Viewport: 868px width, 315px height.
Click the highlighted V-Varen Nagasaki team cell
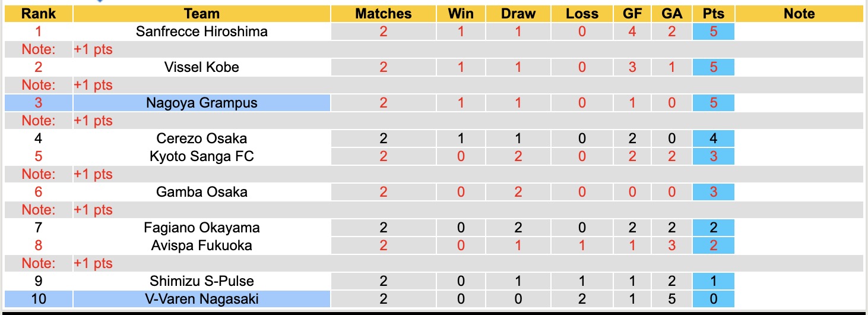pos(202,299)
